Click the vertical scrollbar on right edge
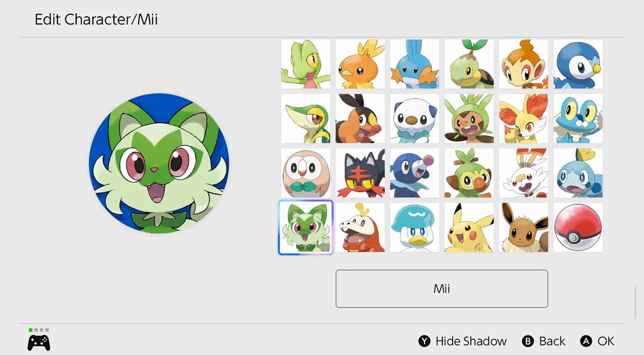Image resolution: width=644 pixels, height=355 pixels. (636, 302)
